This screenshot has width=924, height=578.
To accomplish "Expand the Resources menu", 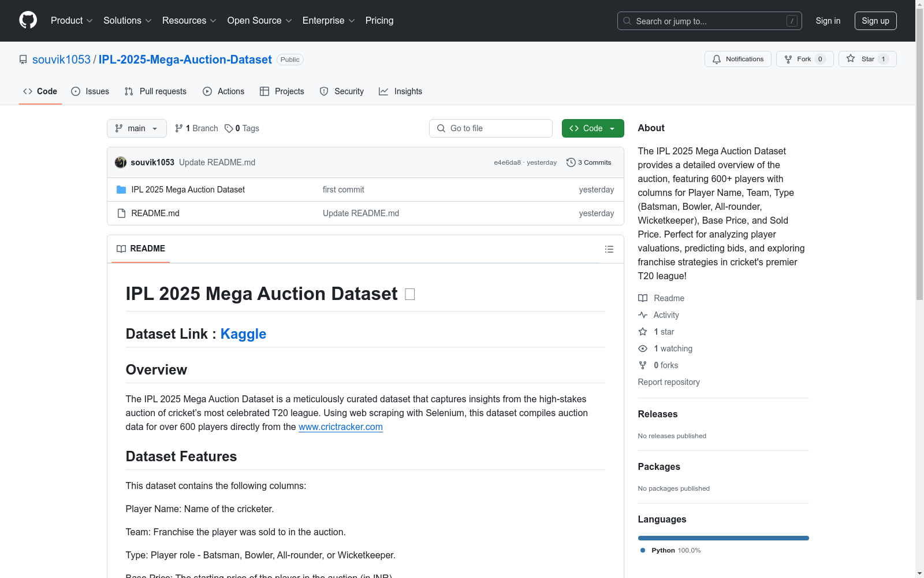I will pos(189,20).
